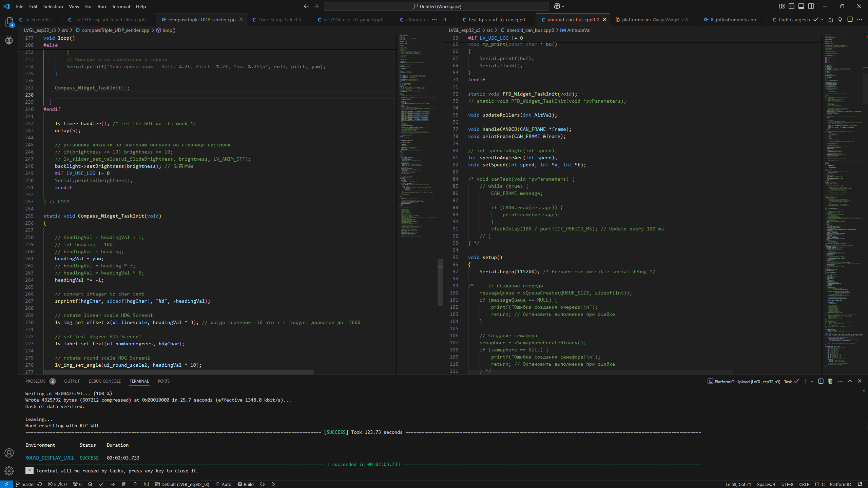
Task: Open more actions for right editor group
Action: (x=860, y=20)
